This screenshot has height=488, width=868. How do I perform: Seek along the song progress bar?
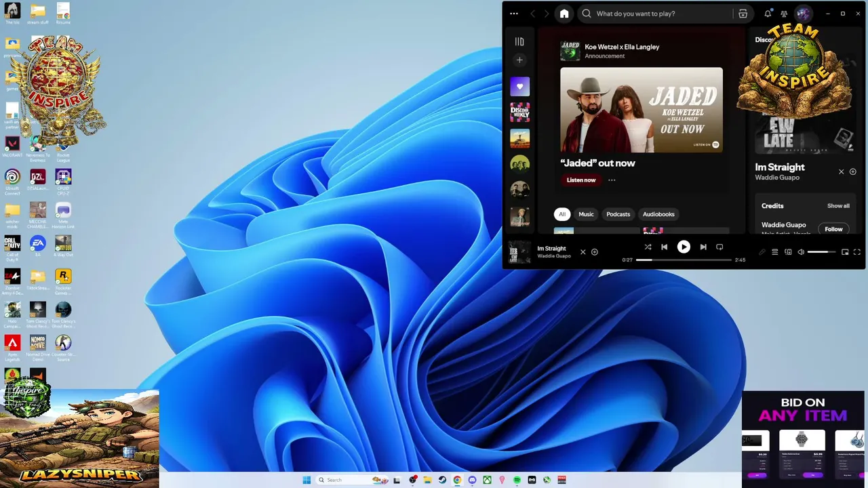pos(684,260)
